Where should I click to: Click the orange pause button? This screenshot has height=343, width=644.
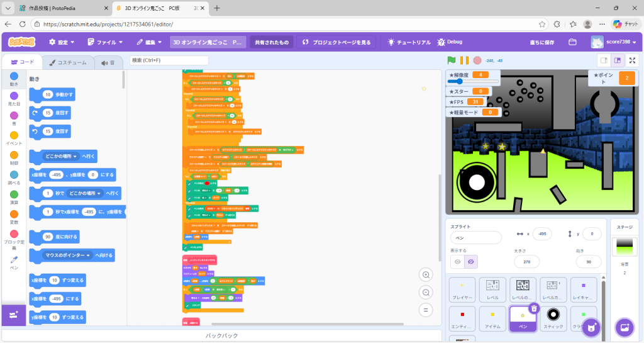click(x=464, y=60)
